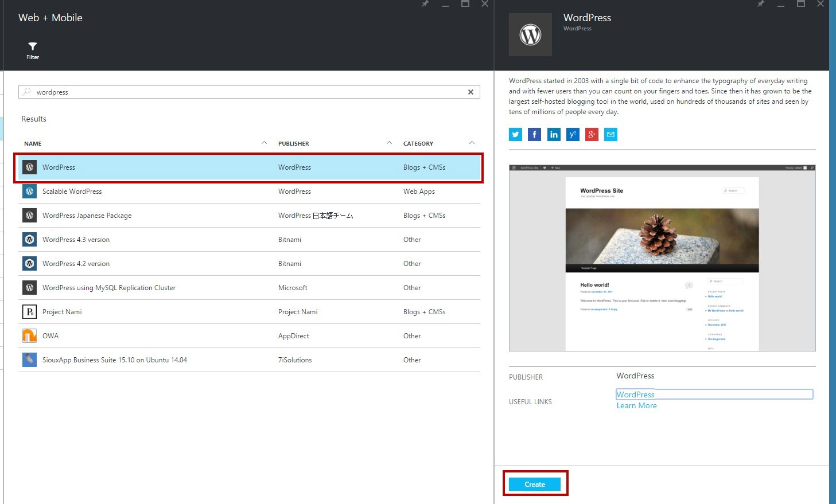The width and height of the screenshot is (836, 504).
Task: Open WordPress using MySQL Replication Cluster
Action: coord(109,288)
